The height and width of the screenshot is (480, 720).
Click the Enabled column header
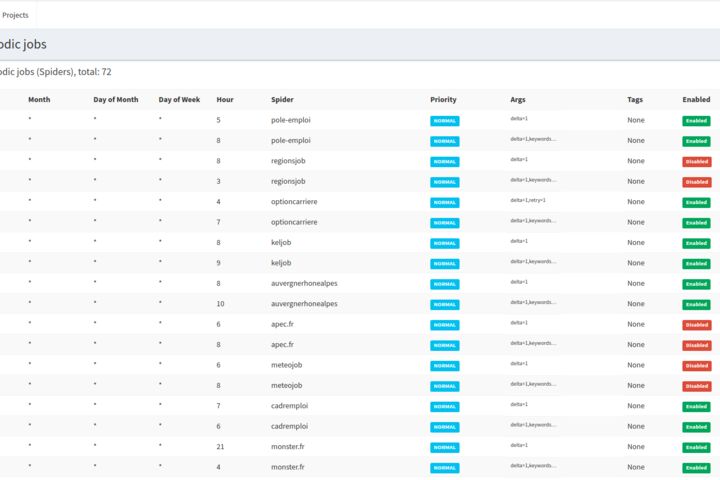coord(696,100)
